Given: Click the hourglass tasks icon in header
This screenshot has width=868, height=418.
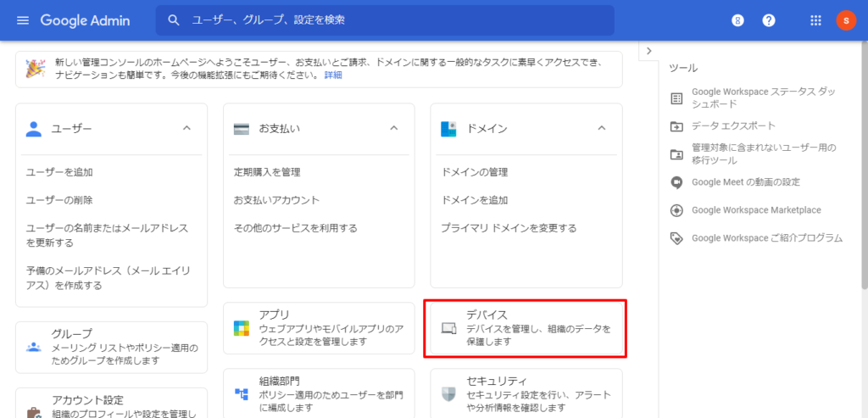Looking at the screenshot, I should coord(737,20).
